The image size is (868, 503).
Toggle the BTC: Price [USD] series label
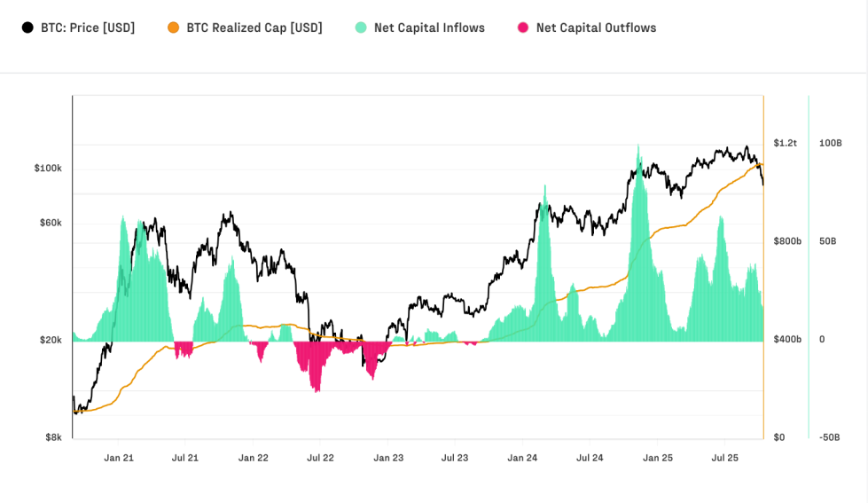pos(88,28)
